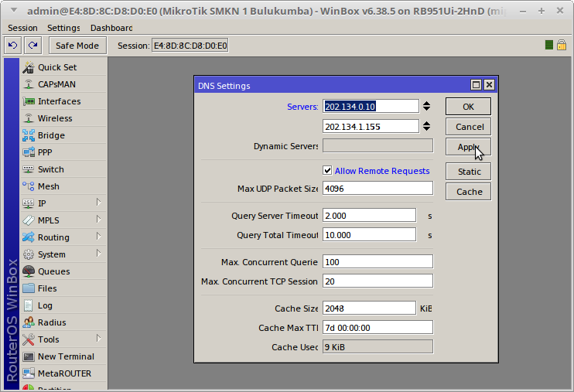Click the System gear icon
The image size is (574, 392).
(x=28, y=254)
